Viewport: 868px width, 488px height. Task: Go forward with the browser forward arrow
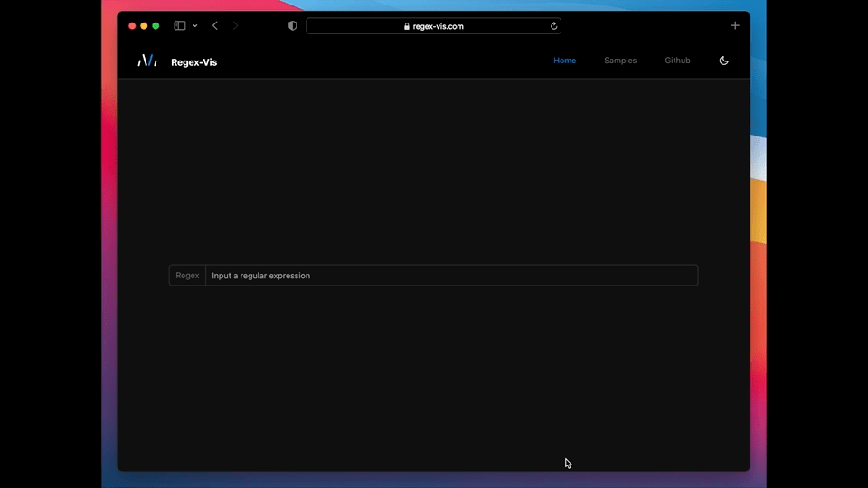pos(235,25)
